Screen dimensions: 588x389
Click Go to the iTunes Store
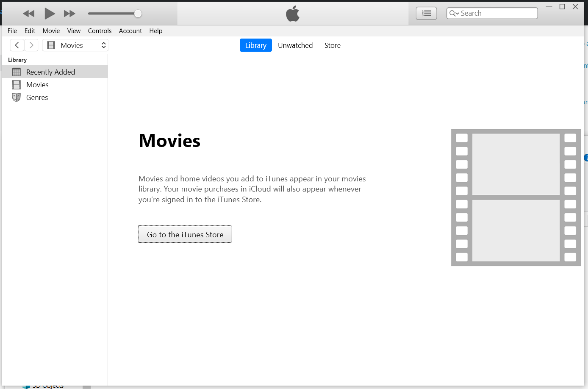185,234
